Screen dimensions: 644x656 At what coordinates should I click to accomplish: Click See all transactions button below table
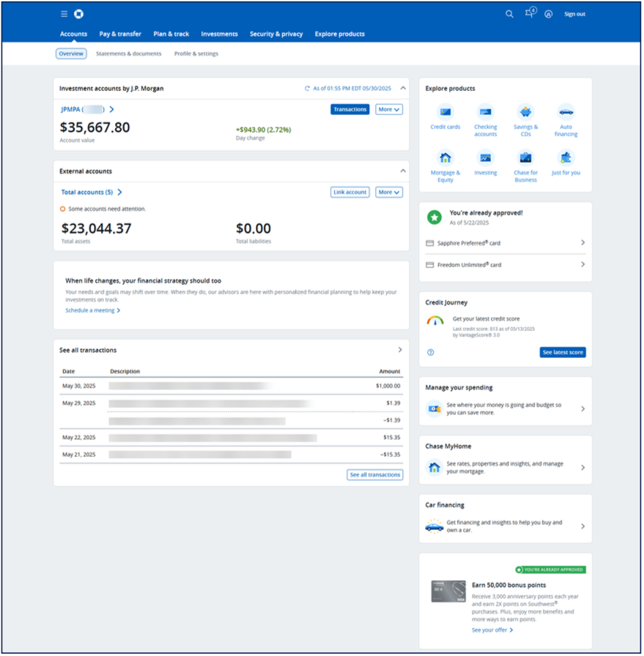(376, 476)
